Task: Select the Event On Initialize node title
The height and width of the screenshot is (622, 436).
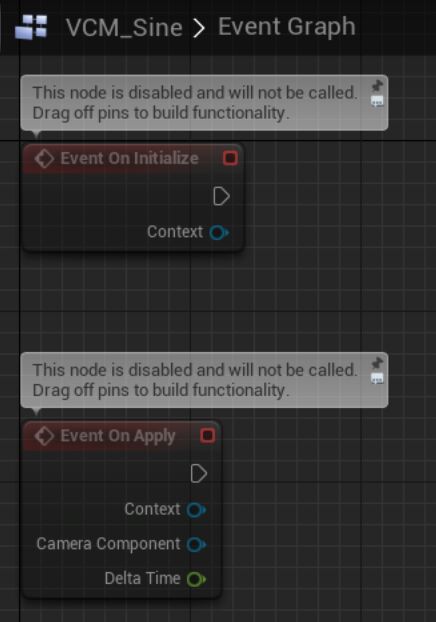Action: (129, 158)
